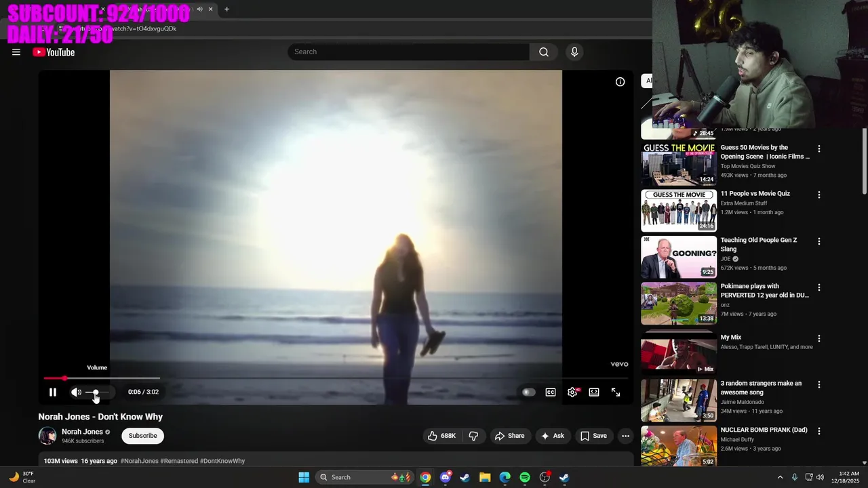Viewport: 868px width, 488px height.
Task: Open Google Chrome from taskbar
Action: coord(425,477)
